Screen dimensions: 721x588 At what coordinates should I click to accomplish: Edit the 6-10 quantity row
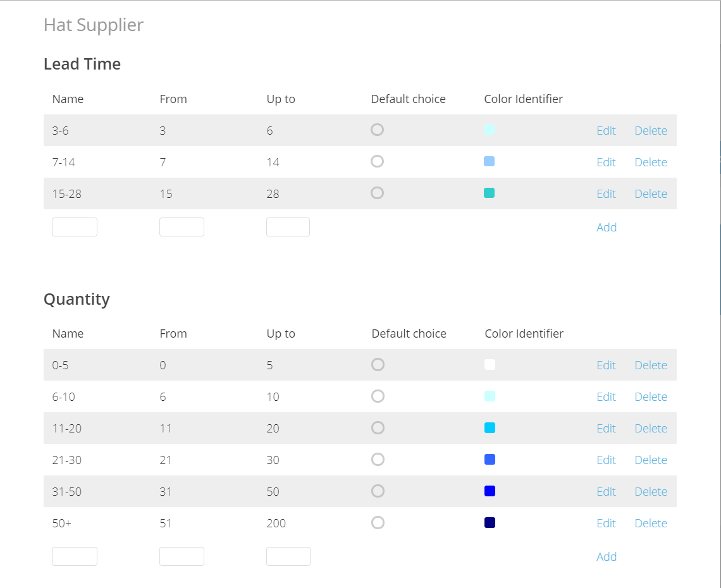pos(606,397)
